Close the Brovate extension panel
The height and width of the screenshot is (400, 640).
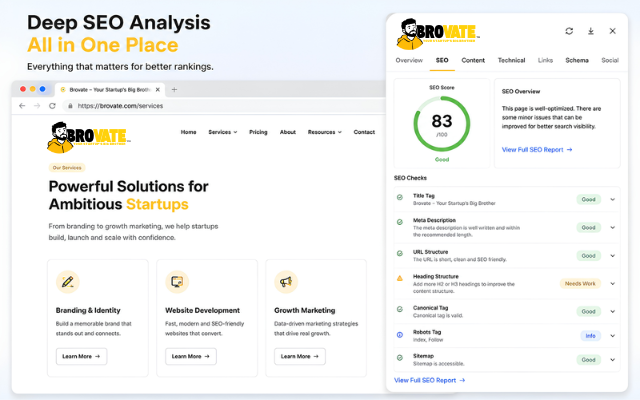tap(612, 31)
